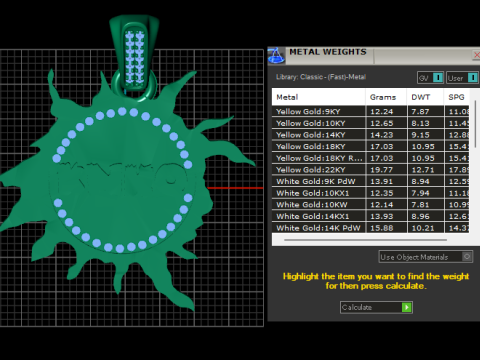
Task: Select the Yellow Gold:18KY row
Action: pyautogui.click(x=371, y=146)
